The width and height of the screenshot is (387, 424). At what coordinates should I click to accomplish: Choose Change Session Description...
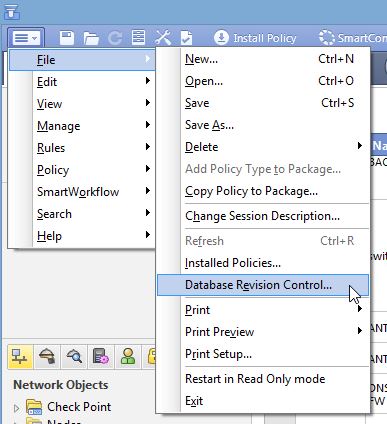[x=263, y=216]
